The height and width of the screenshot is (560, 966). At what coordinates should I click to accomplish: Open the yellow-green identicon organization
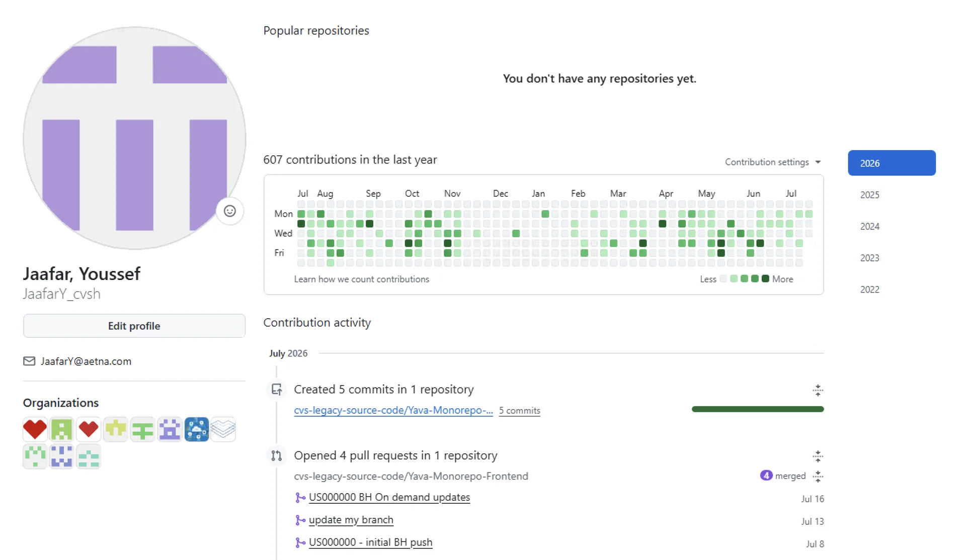pos(116,429)
